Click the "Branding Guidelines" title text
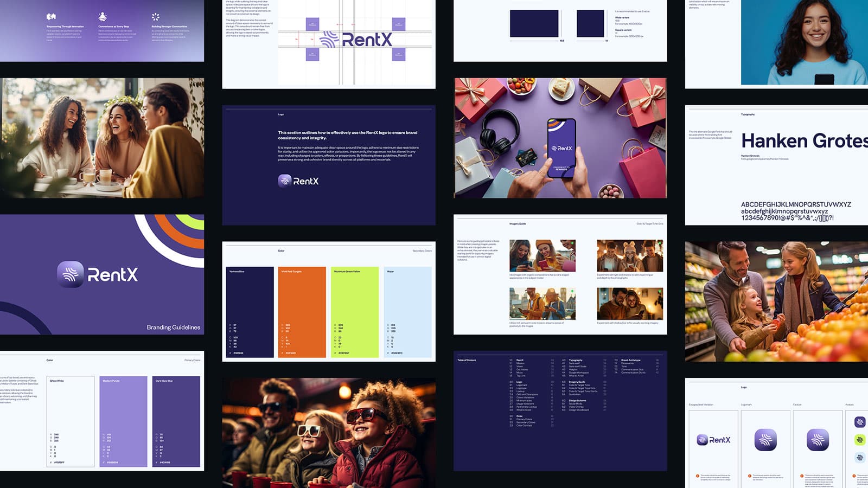 tap(173, 326)
